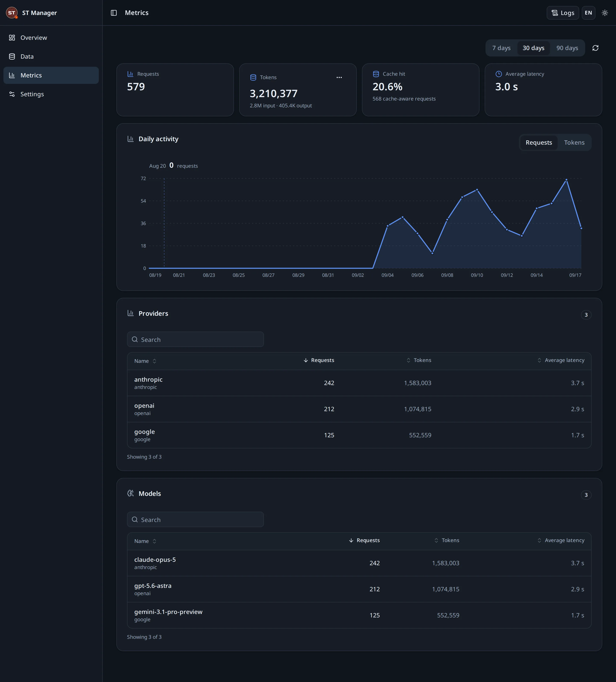
Task: Click the Tokens card database icon
Action: pyautogui.click(x=253, y=77)
